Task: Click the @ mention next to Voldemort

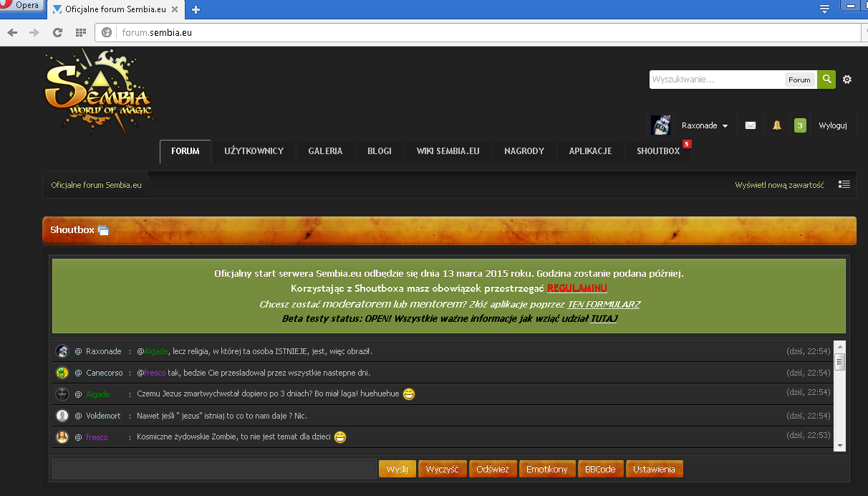Action: tap(78, 416)
